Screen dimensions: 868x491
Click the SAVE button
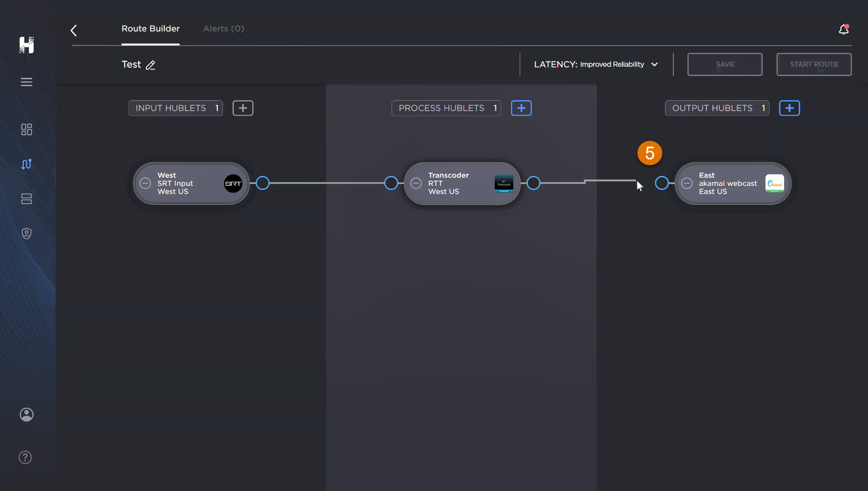(x=724, y=64)
